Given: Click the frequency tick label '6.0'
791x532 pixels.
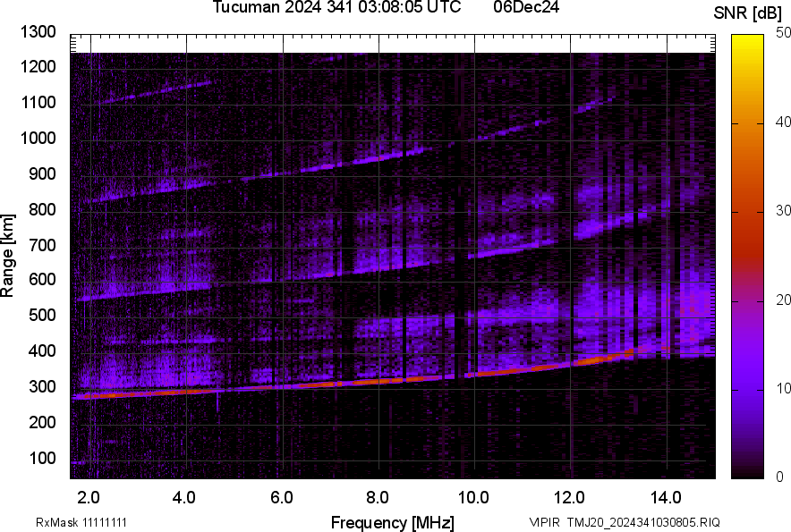Looking at the screenshot, I should [x=282, y=498].
